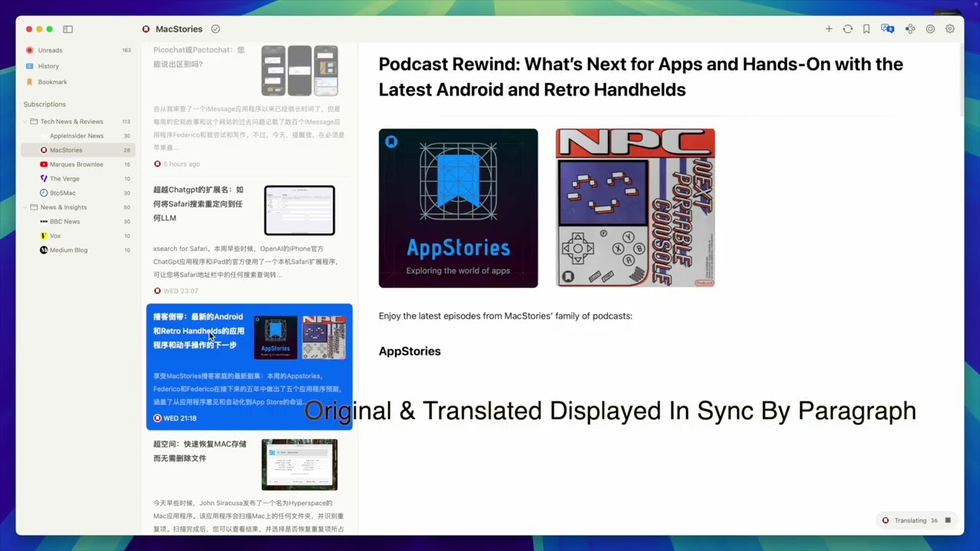Click the orange Bookmark icon
This screenshot has width=980, height=551.
[x=30, y=82]
